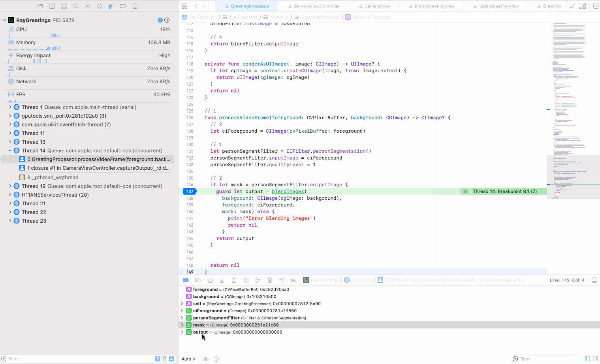Select the Memory gauge
Screen dimensions: 600x364
tap(89, 44)
